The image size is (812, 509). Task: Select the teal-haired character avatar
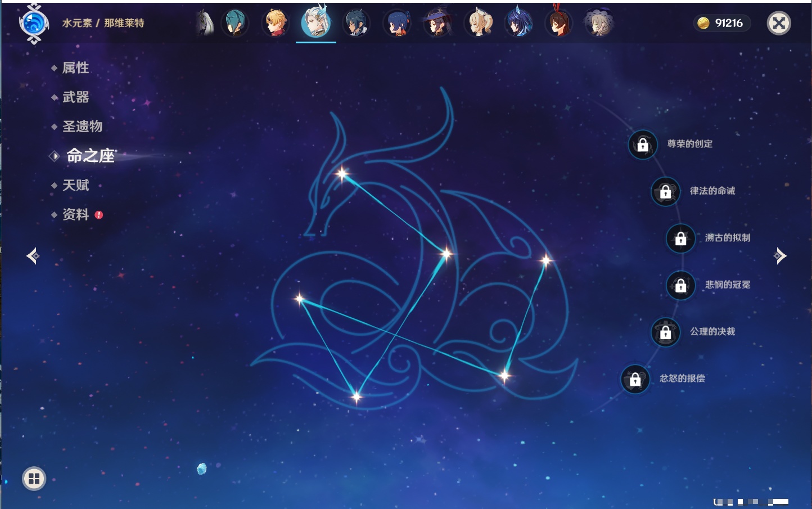tap(234, 23)
